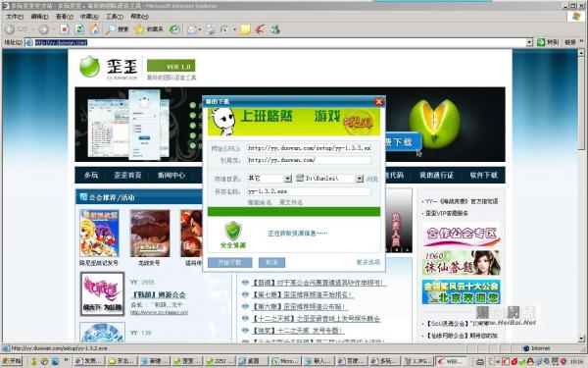Image resolution: width=588 pixels, height=368 pixels.
Task: Click the 更多选项 more options link
Action: [x=367, y=262]
